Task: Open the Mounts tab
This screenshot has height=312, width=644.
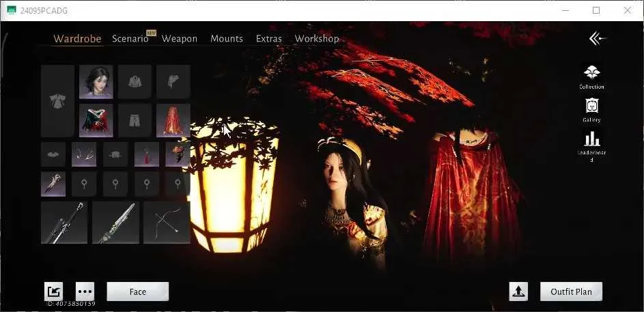Action: [x=227, y=39]
